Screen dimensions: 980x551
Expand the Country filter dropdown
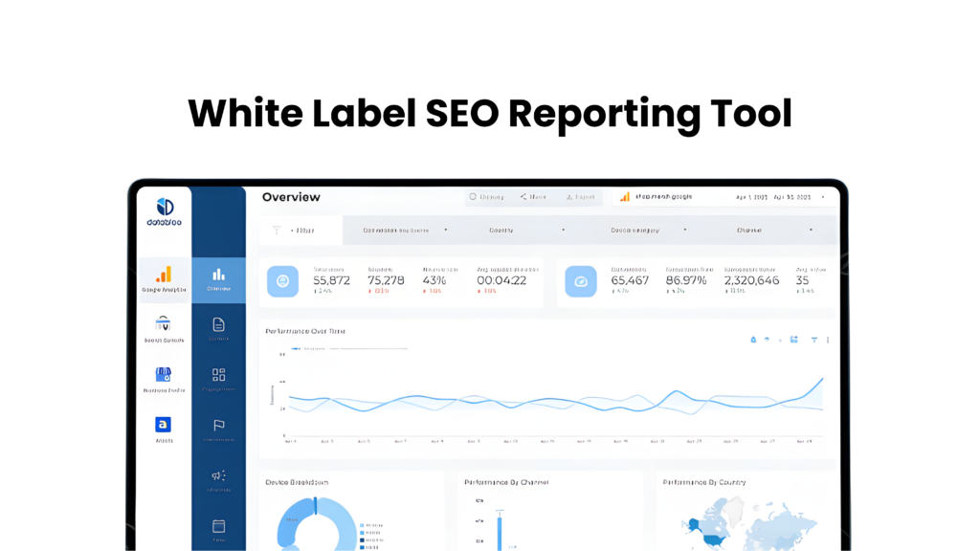(x=526, y=231)
